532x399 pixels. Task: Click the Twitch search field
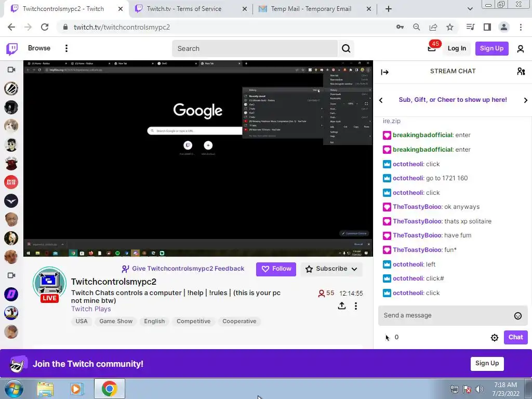[255, 48]
